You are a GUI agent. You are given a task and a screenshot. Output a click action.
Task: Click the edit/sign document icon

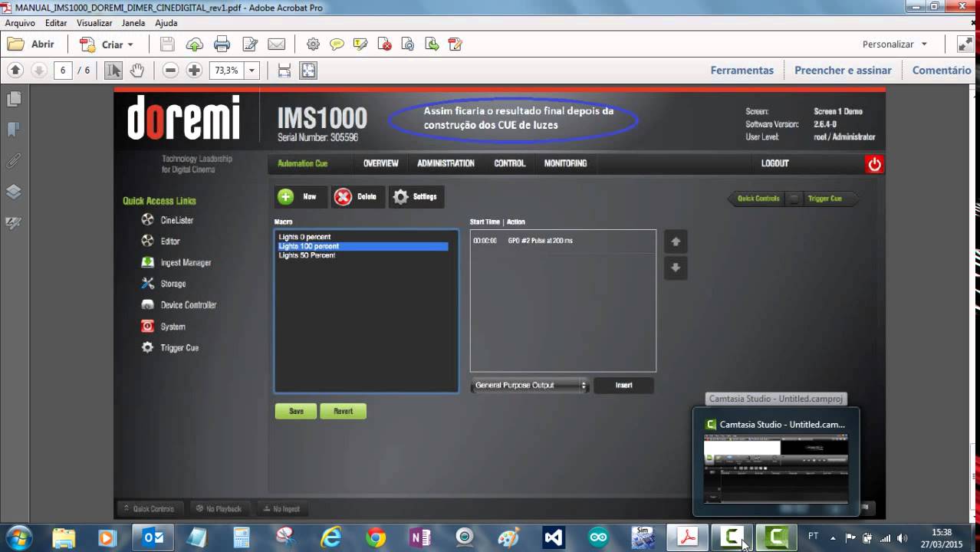pyautogui.click(x=249, y=44)
